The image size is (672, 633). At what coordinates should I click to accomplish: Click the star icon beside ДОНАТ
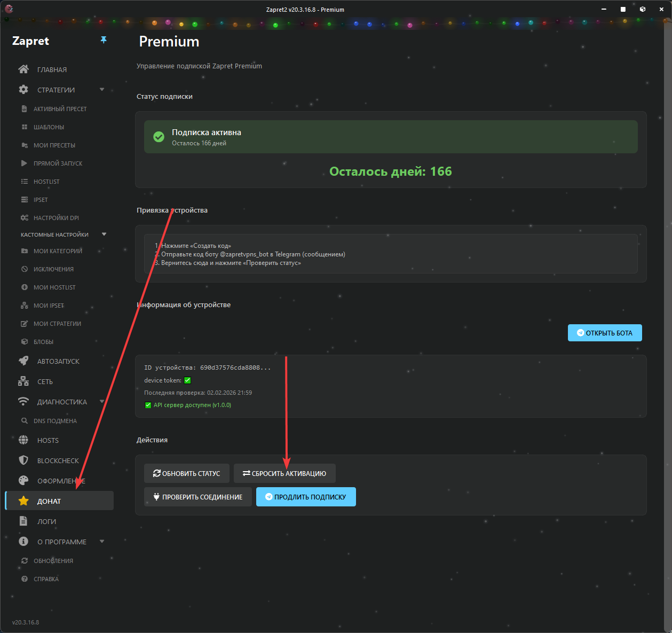(23, 501)
